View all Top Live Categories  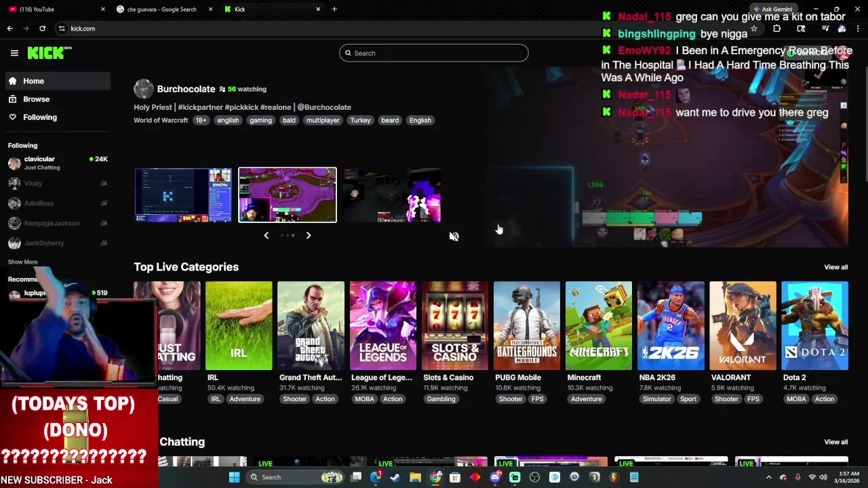click(835, 267)
